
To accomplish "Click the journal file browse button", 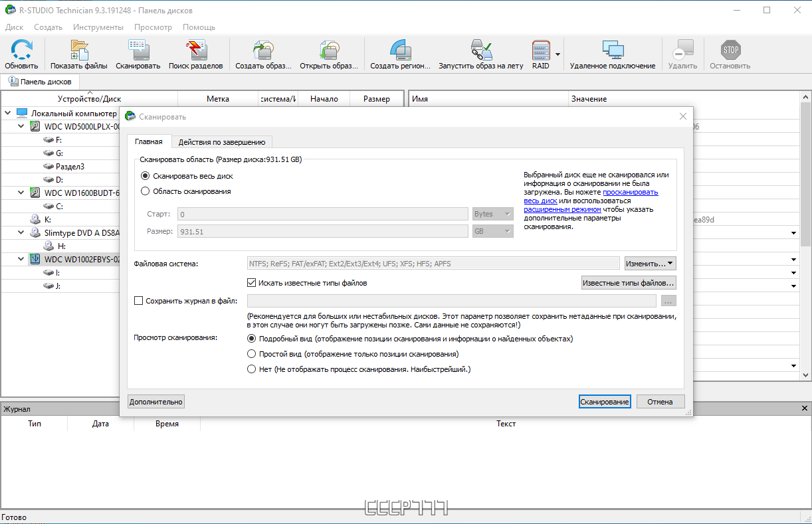I will (668, 301).
